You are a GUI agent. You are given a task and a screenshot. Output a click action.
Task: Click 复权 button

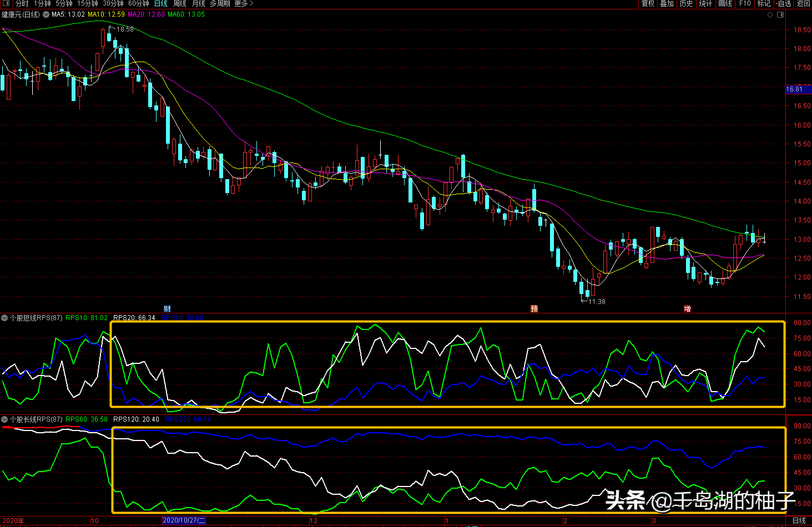(x=648, y=3)
